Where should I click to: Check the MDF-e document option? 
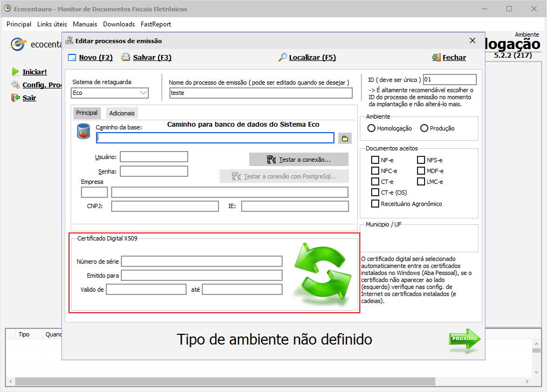pos(421,171)
